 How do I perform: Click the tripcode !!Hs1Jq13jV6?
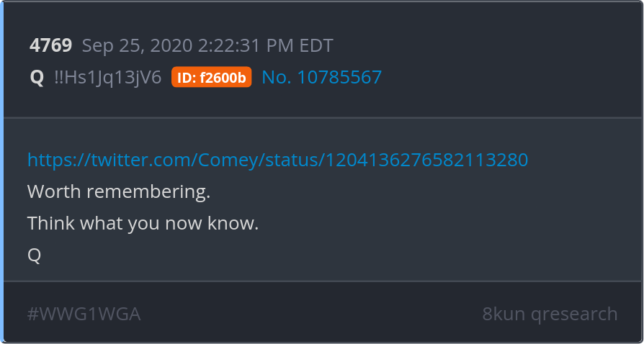point(108,77)
